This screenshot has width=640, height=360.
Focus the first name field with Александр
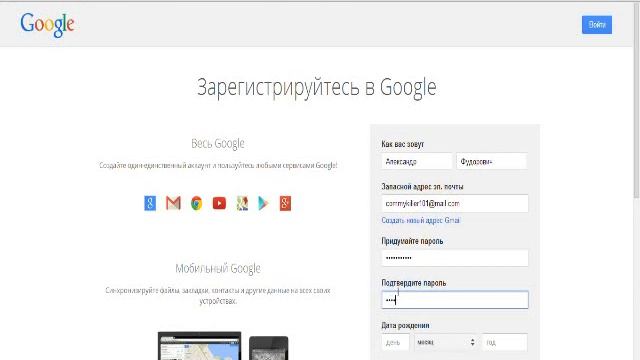[417, 162]
